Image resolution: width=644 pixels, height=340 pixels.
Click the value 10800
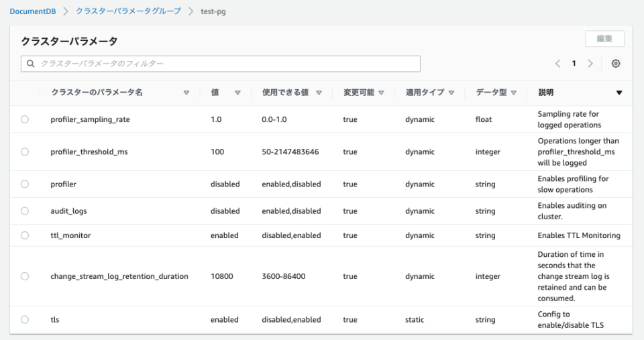[222, 276]
